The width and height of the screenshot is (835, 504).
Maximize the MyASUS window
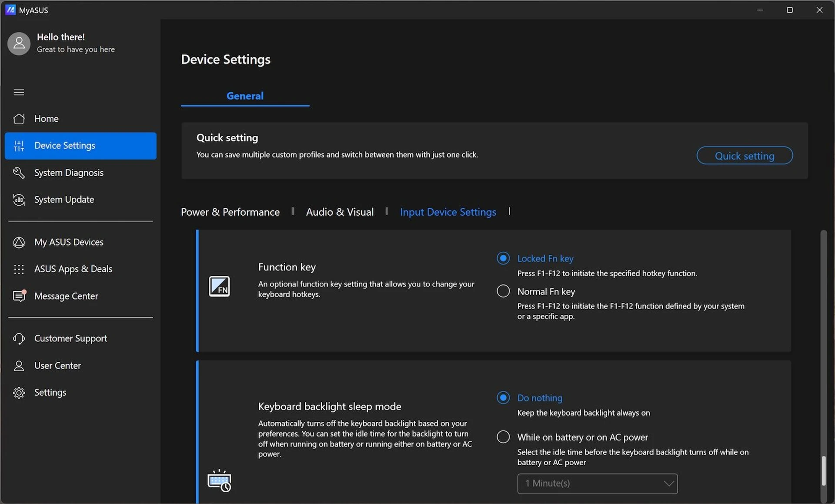790,10
